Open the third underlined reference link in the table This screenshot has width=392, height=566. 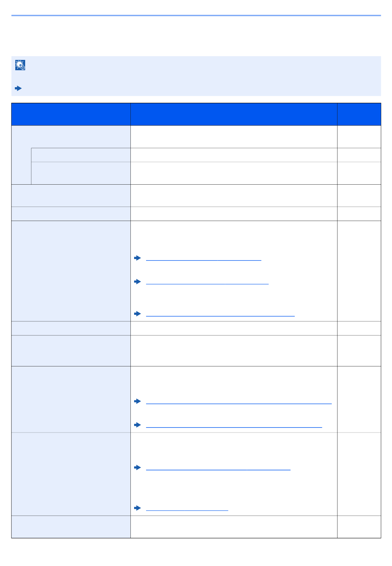pyautogui.click(x=220, y=314)
